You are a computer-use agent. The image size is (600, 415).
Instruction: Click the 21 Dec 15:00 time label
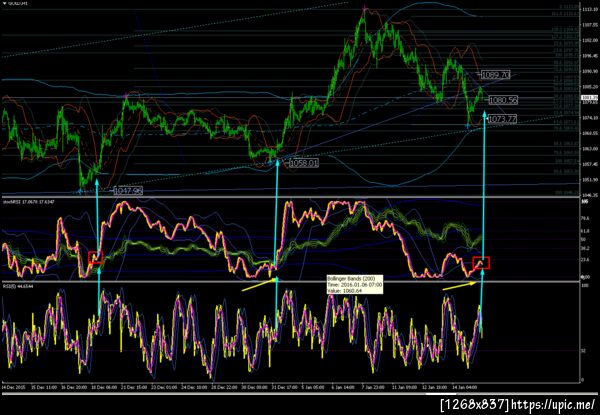(132, 387)
